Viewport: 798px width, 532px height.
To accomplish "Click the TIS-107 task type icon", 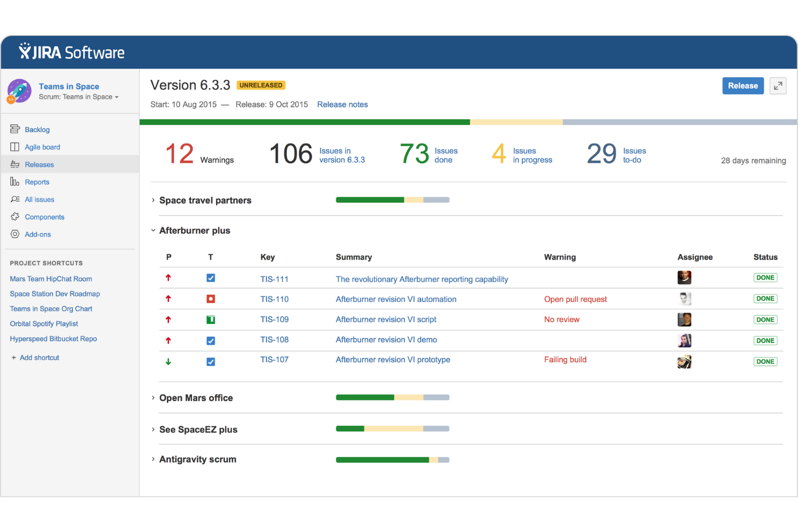I will 211,362.
